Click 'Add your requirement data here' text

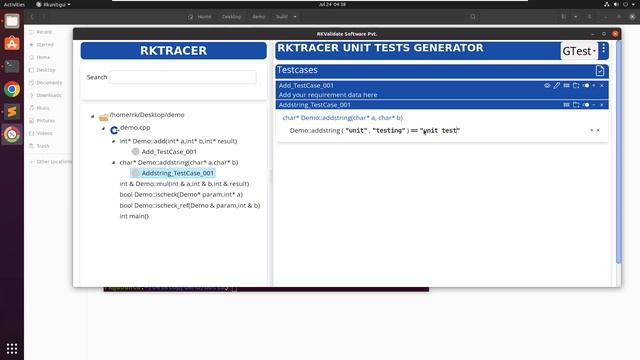pyautogui.click(x=328, y=95)
